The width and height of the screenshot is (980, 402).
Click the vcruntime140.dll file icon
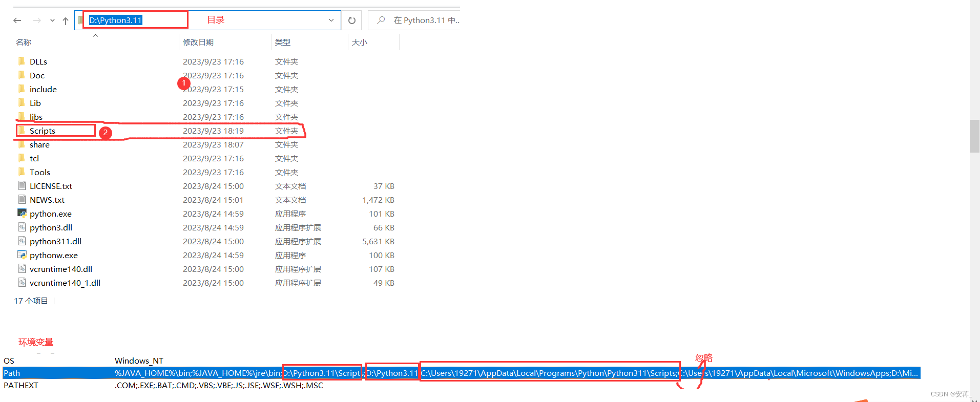[x=22, y=268]
